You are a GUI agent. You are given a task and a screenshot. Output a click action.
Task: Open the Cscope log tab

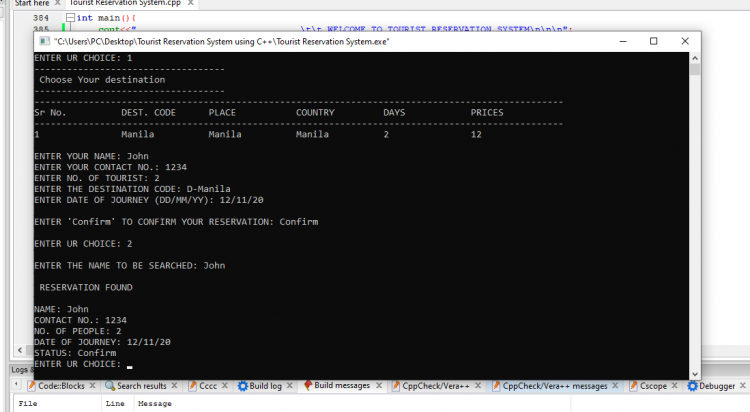[653, 386]
